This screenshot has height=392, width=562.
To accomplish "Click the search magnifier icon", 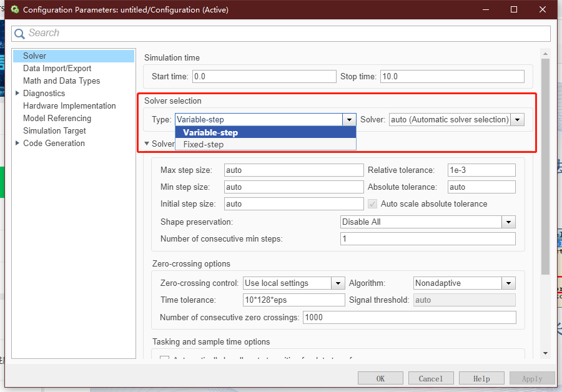I will pos(19,33).
